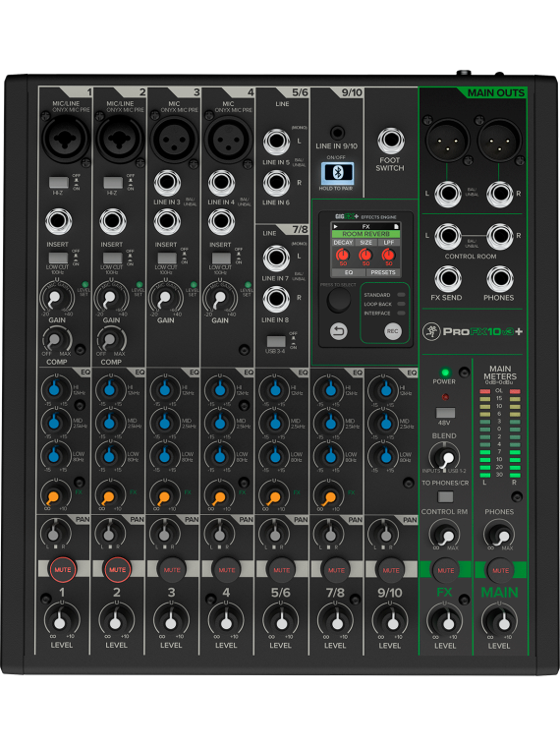
Task: Toggle the TO PHONES/CR switch
Action: click(445, 497)
